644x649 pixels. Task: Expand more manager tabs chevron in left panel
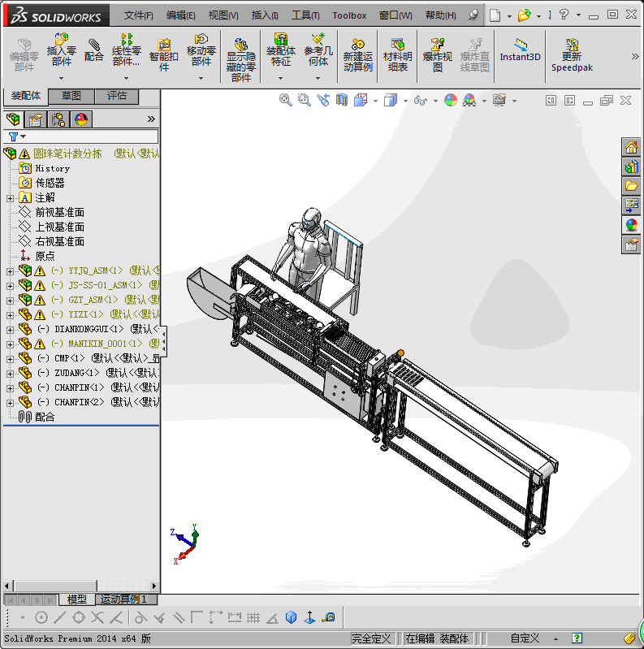(151, 119)
